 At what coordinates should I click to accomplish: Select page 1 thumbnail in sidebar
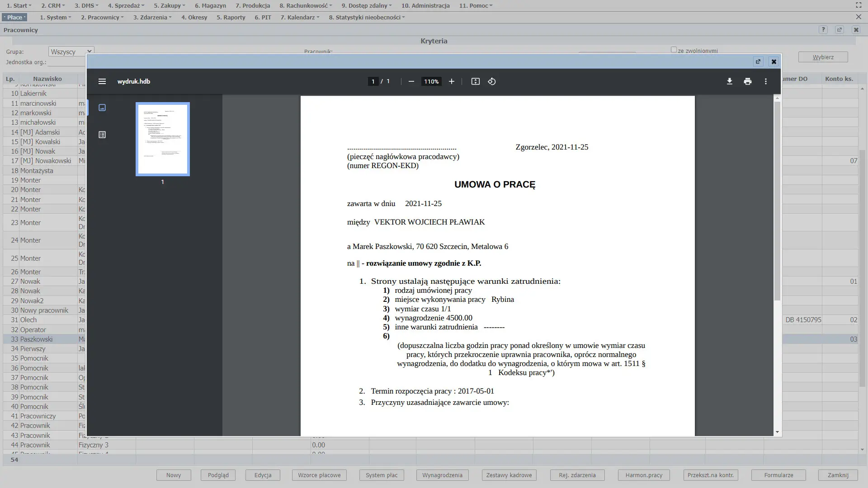162,139
